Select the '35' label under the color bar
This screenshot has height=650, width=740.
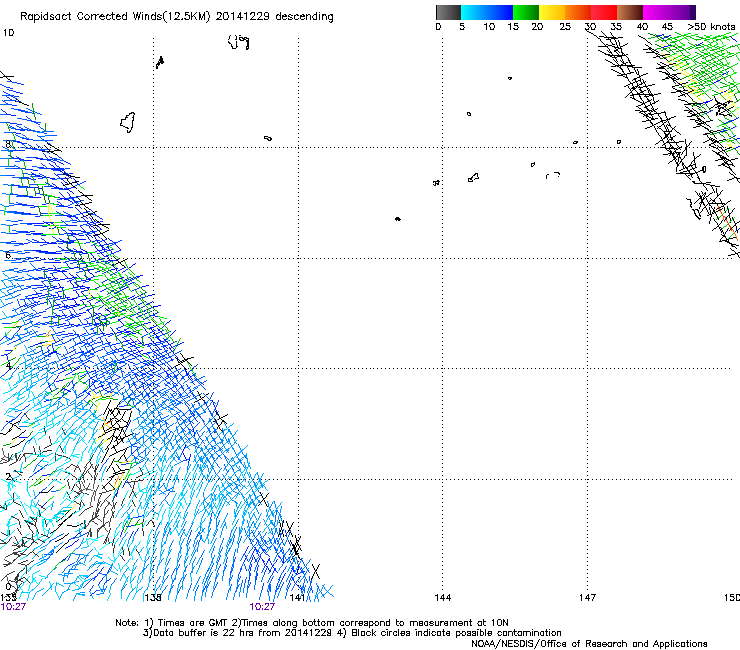[615, 27]
